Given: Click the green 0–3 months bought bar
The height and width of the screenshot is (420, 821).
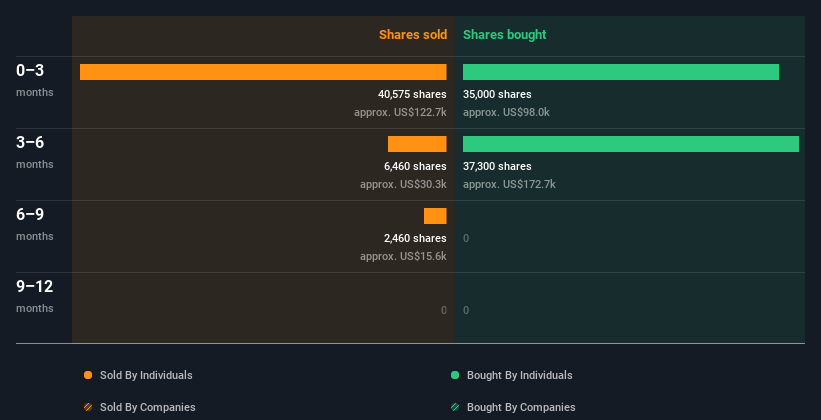Looking at the screenshot, I should pos(620,72).
